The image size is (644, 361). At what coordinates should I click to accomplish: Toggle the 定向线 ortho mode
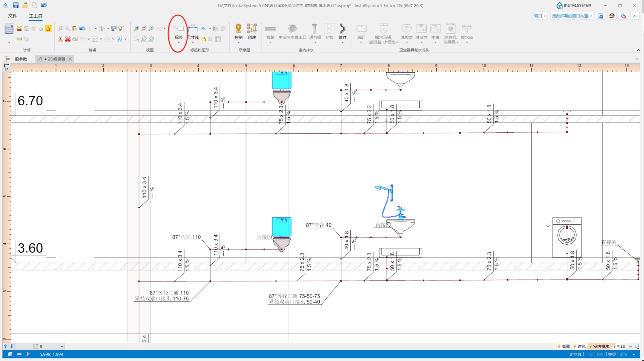575,354
